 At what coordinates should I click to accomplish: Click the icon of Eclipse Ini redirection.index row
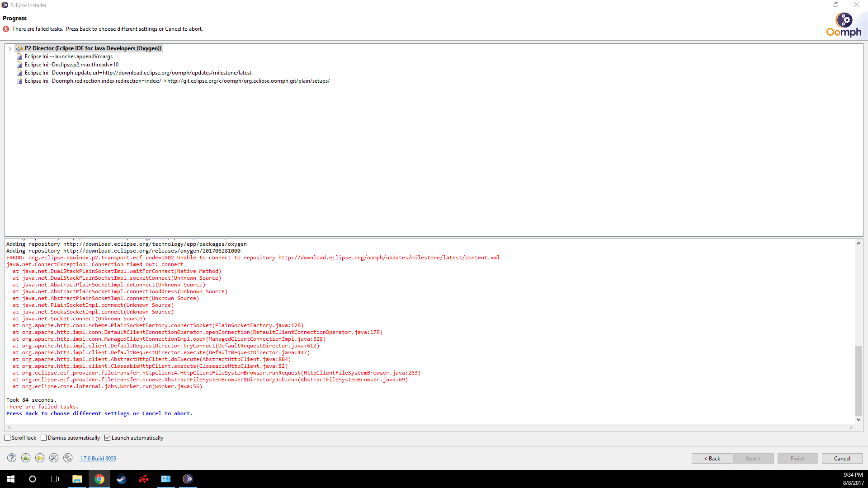pyautogui.click(x=19, y=81)
